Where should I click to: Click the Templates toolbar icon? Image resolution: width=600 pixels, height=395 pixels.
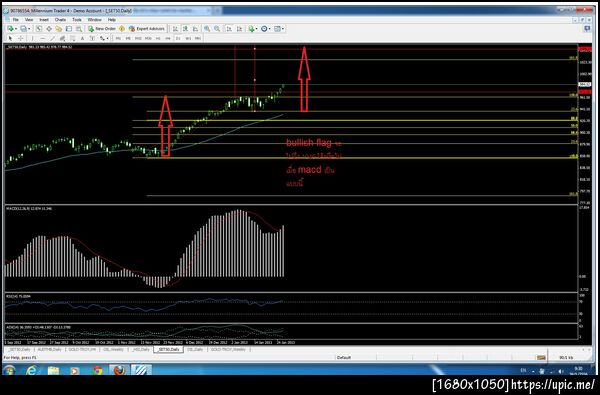tap(277, 29)
